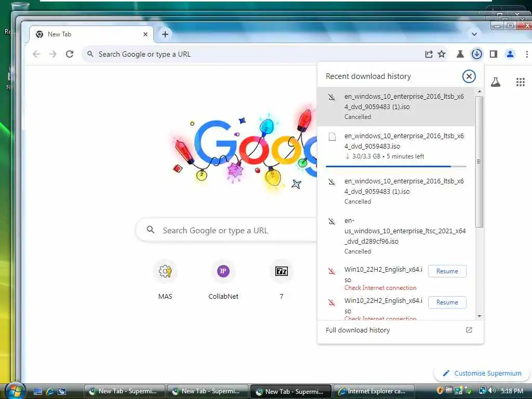
Task: Click the volume icon in system tray
Action: (x=493, y=391)
